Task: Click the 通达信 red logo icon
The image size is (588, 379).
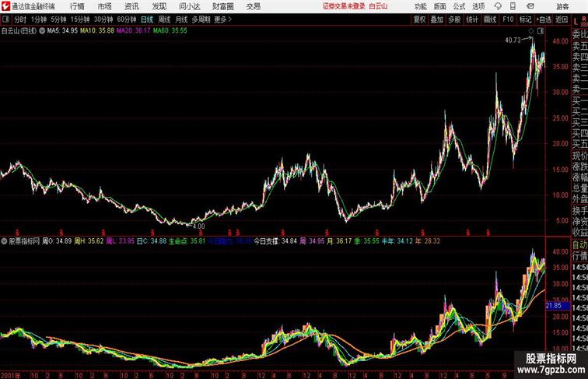Action: 5,6
